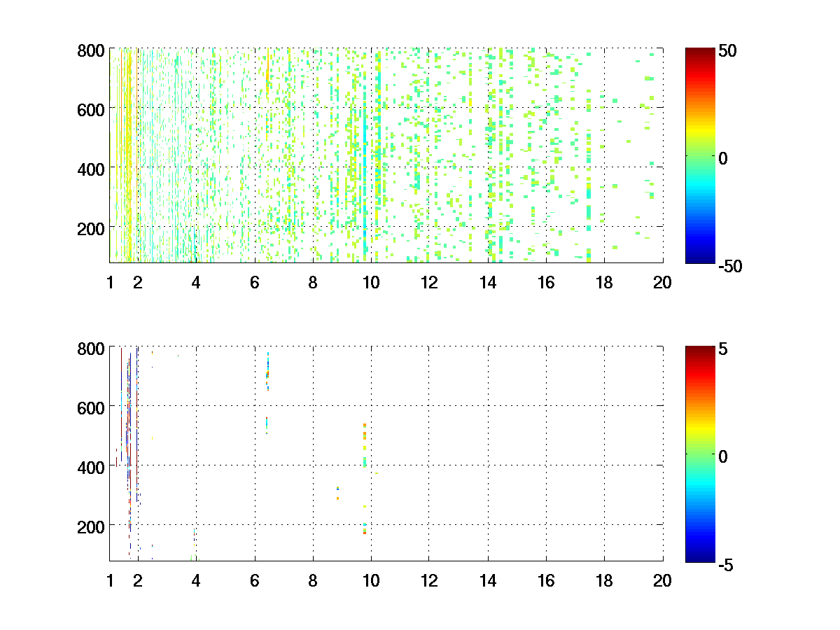The height and width of the screenshot is (630, 840).
Task: Click x-axis tick 8 under bottom plot
Action: click(313, 580)
